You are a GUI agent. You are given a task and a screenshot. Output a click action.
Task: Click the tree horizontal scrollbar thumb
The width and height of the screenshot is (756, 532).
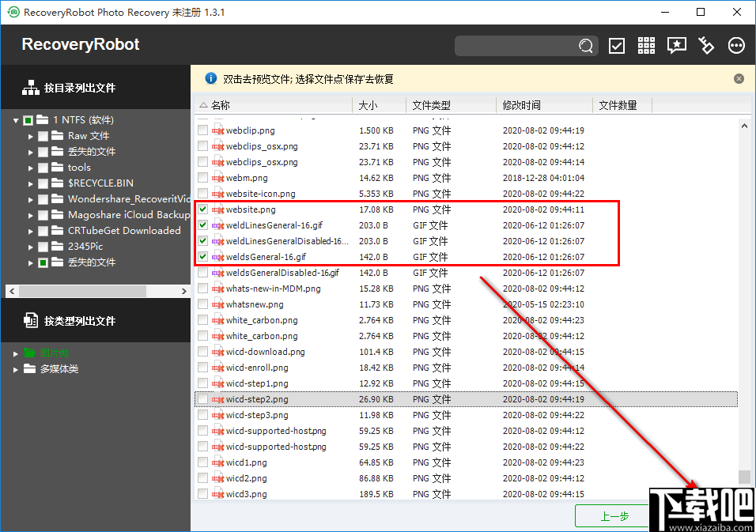click(x=82, y=291)
